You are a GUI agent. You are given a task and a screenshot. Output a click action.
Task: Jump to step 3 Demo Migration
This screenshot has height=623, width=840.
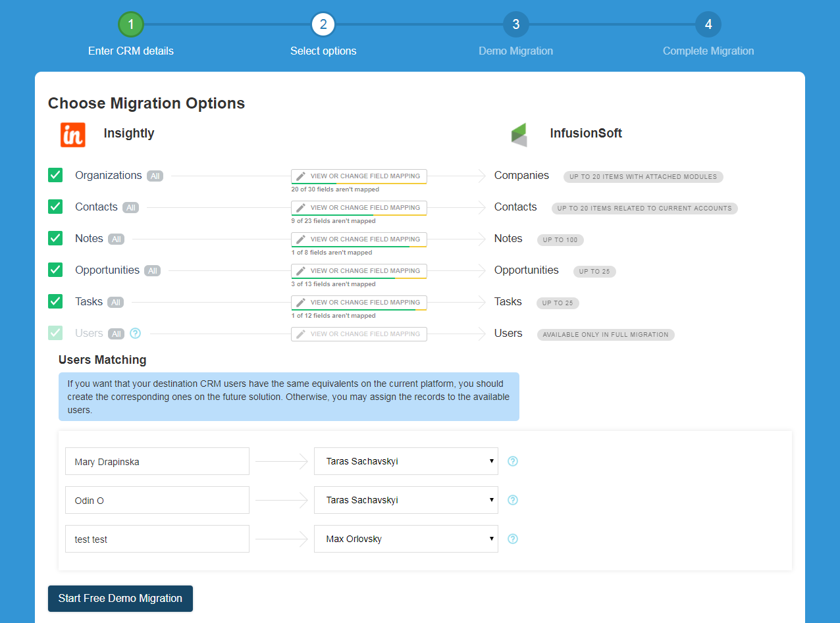[516, 25]
